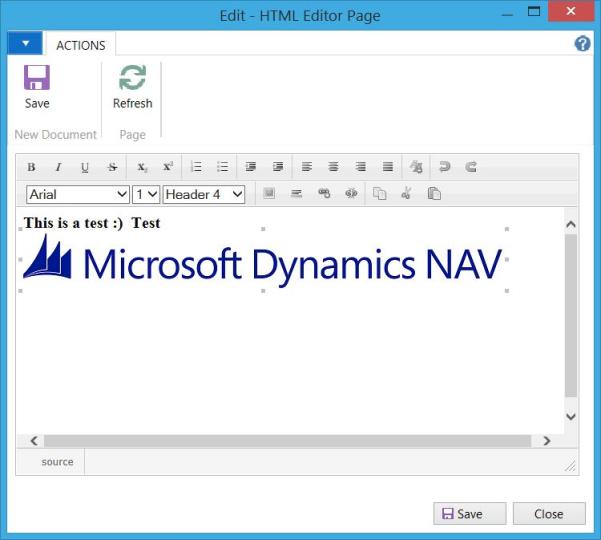This screenshot has height=540, width=601.
Task: Toggle subscript formatting
Action: point(141,167)
